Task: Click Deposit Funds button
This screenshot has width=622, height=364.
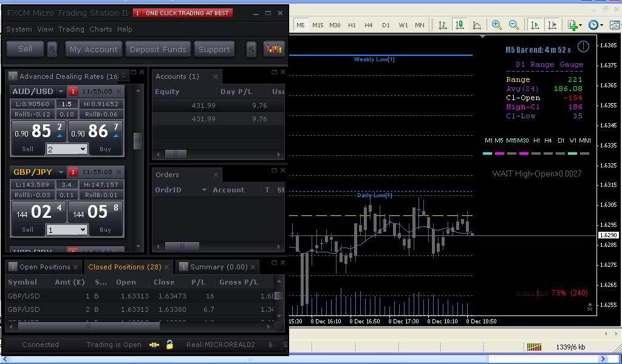Action: pos(158,49)
